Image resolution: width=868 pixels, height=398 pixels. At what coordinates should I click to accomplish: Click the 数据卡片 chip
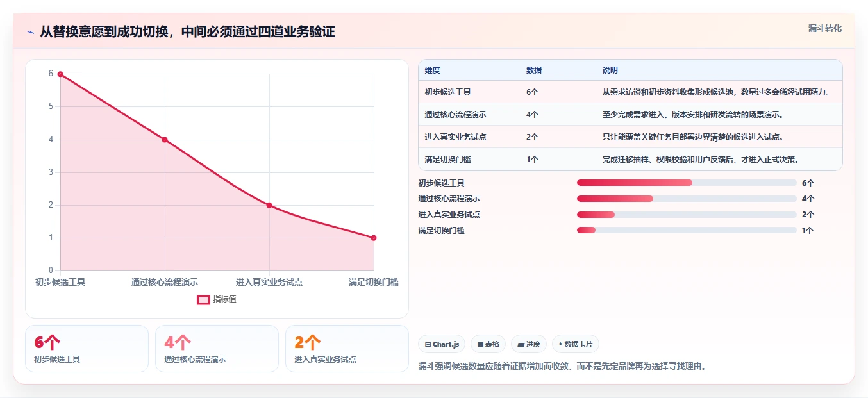[x=575, y=344]
